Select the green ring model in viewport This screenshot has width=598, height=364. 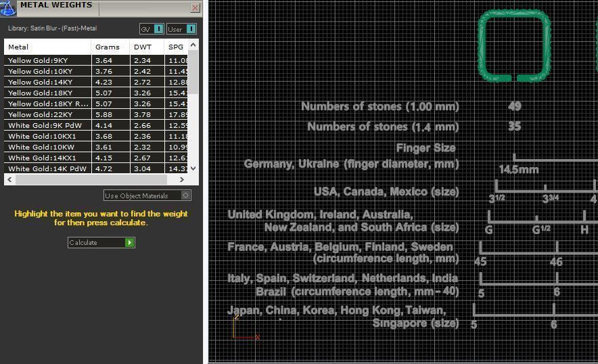click(514, 45)
